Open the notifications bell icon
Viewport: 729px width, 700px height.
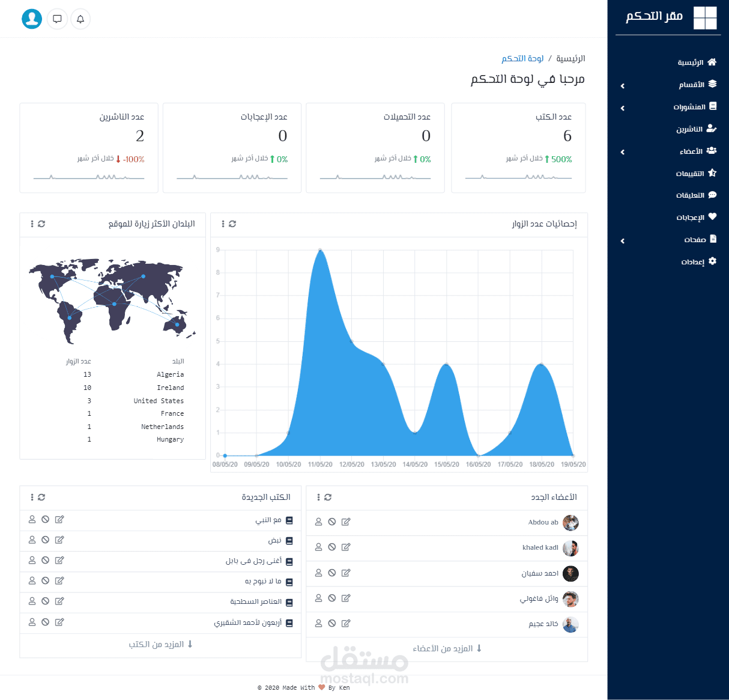(x=80, y=19)
